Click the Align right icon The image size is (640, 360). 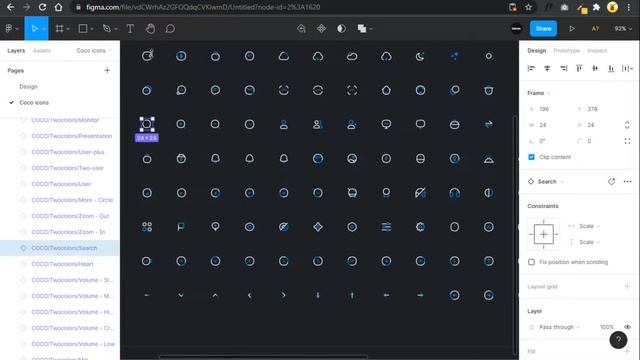coord(563,68)
